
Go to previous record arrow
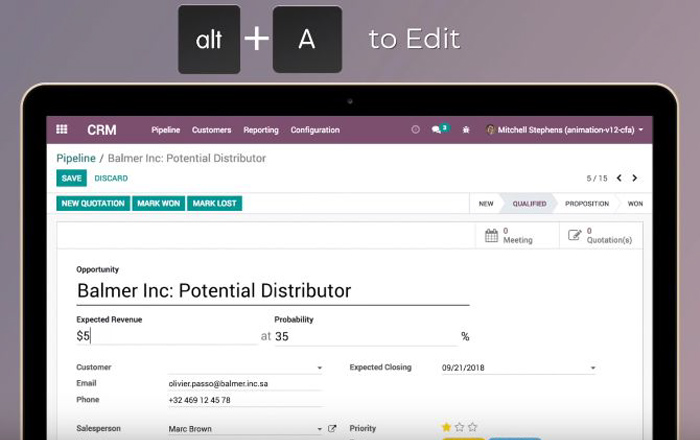click(619, 178)
